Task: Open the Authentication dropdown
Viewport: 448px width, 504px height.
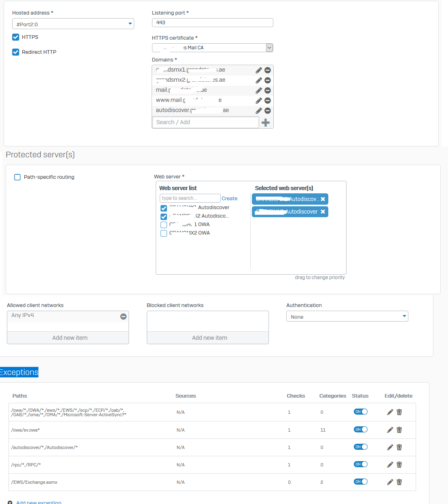Action: point(347,316)
